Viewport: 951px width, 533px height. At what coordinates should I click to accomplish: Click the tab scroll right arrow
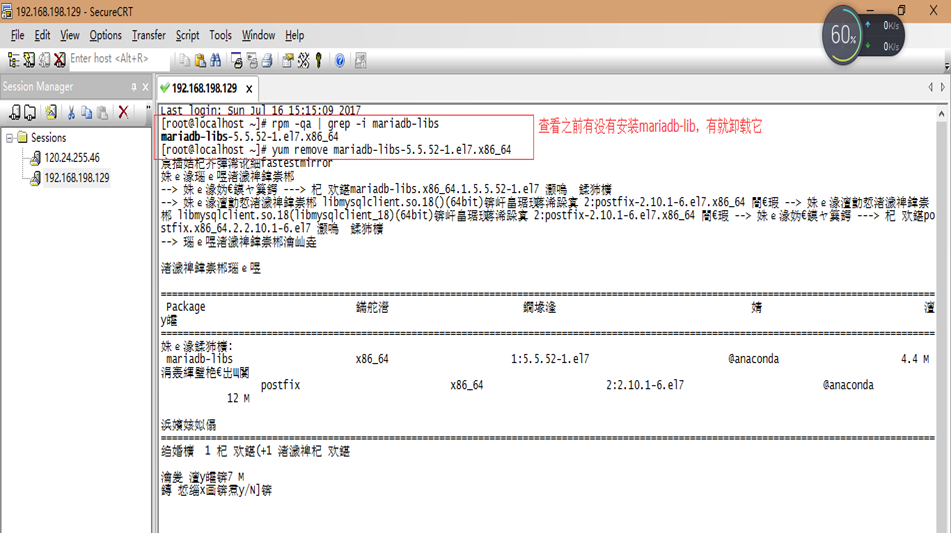(943, 87)
